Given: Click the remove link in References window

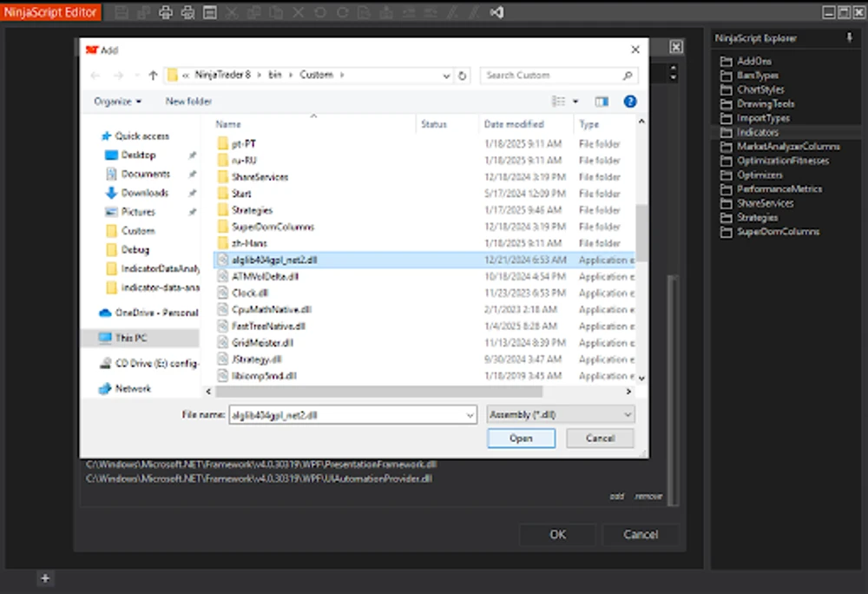Looking at the screenshot, I should coord(648,497).
